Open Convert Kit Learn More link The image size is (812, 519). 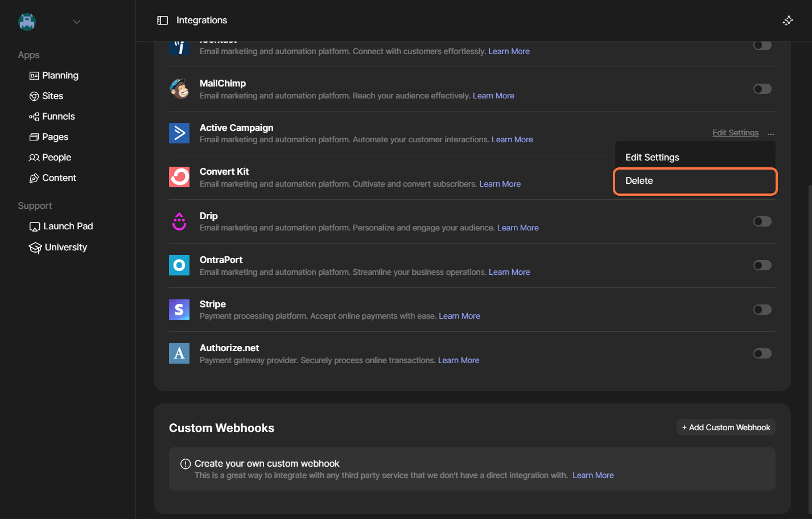(500, 184)
